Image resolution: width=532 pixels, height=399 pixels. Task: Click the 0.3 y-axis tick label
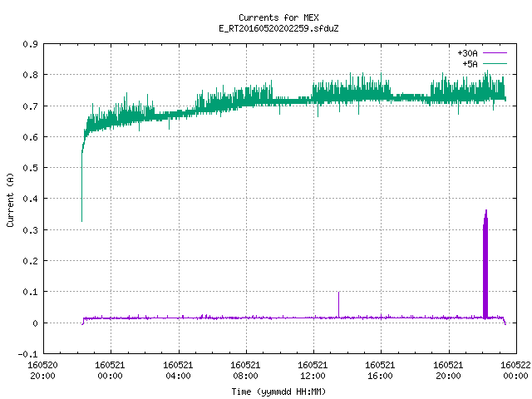(x=30, y=230)
